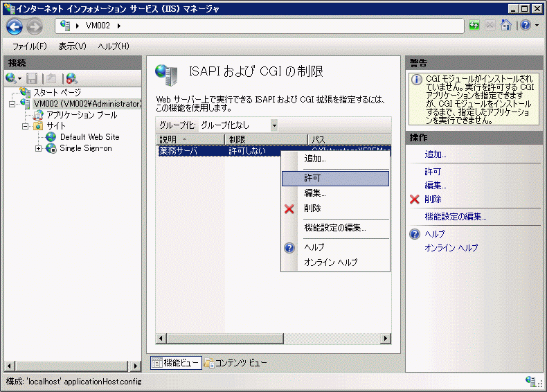Click the greyed forward navigation arrow
The width and height of the screenshot is (547, 392).
pos(35,26)
